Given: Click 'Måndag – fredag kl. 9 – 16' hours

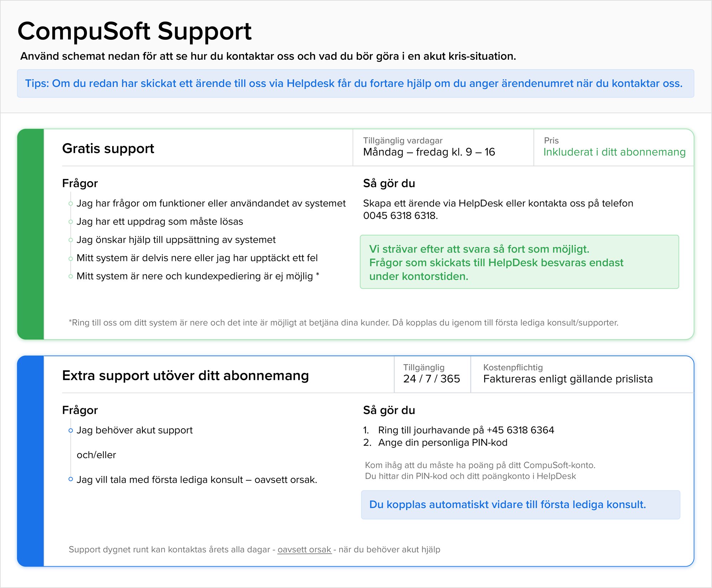Looking at the screenshot, I should click(x=429, y=152).
